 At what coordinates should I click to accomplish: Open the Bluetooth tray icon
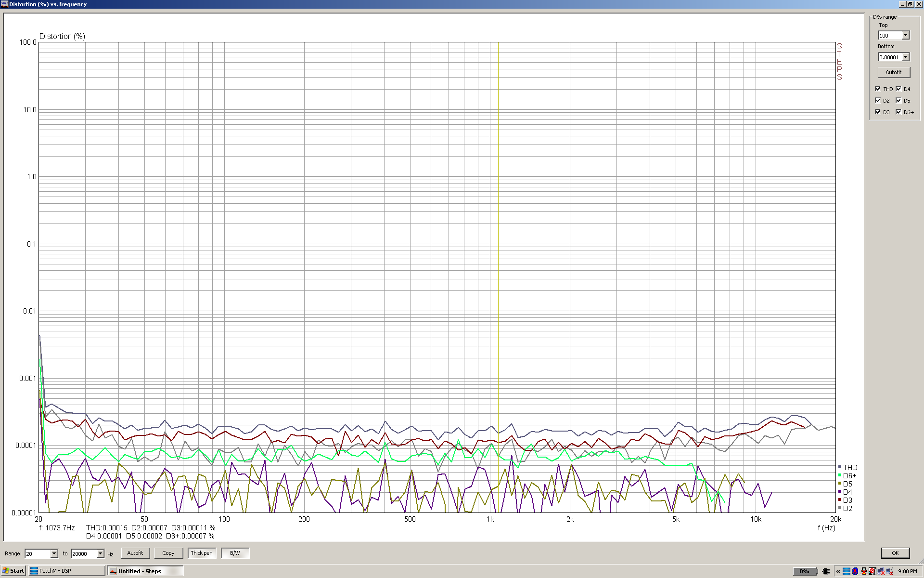[855, 571]
